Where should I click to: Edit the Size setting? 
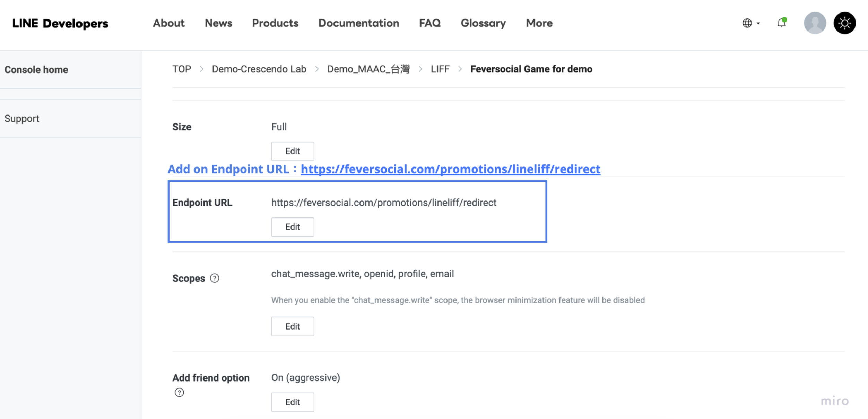(293, 151)
